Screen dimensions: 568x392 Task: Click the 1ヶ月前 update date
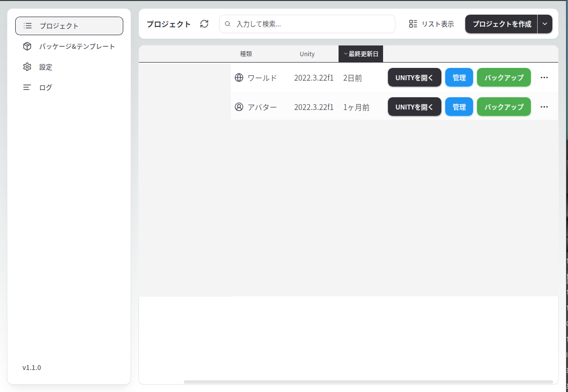[356, 107]
